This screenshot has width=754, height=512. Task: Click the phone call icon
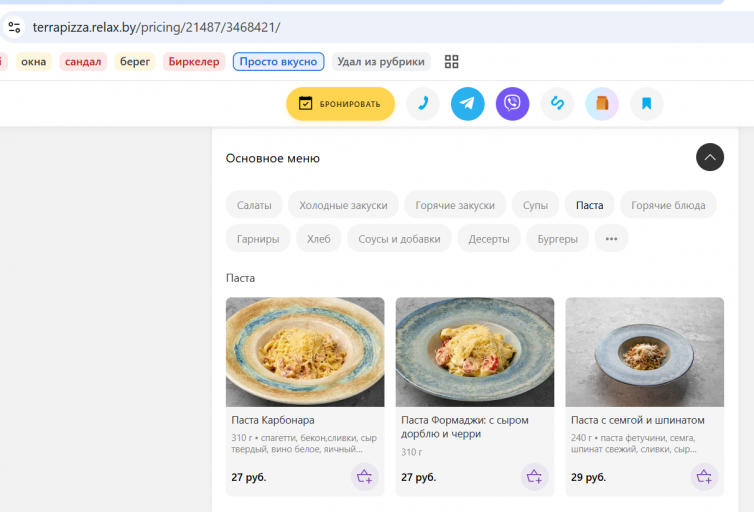click(x=423, y=104)
